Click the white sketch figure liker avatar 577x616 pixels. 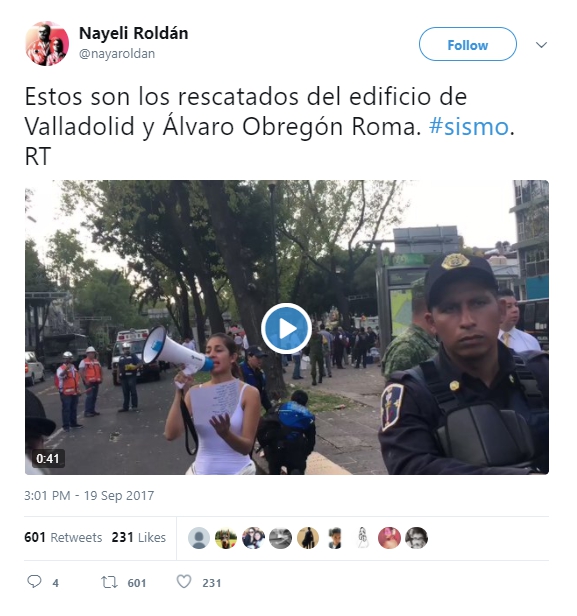pyautogui.click(x=362, y=538)
